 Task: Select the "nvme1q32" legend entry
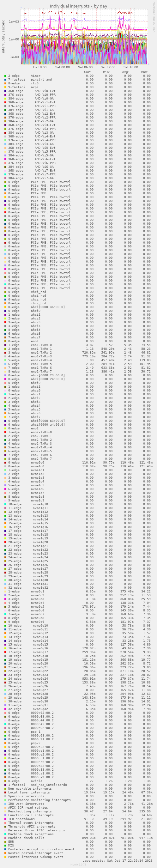tap(40, 588)
